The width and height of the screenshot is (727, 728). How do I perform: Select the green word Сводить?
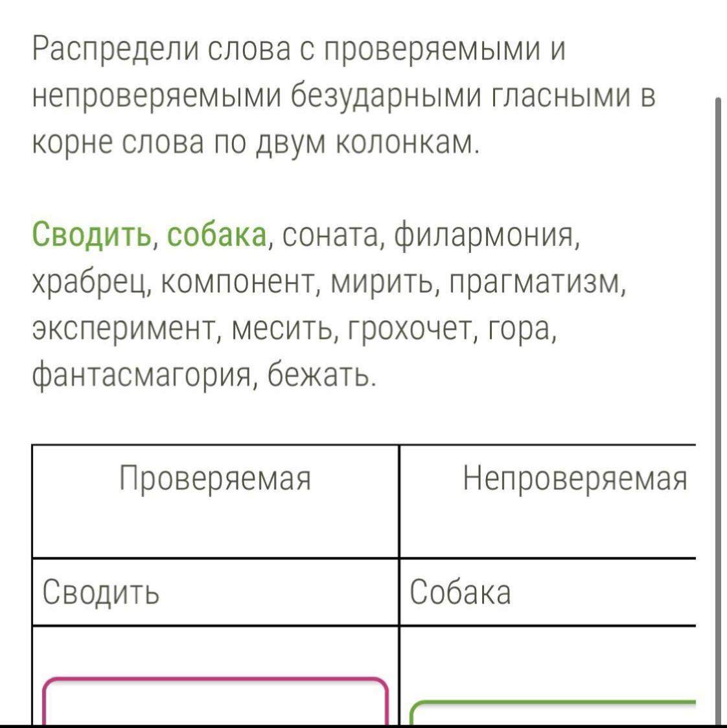pyautogui.click(x=92, y=235)
